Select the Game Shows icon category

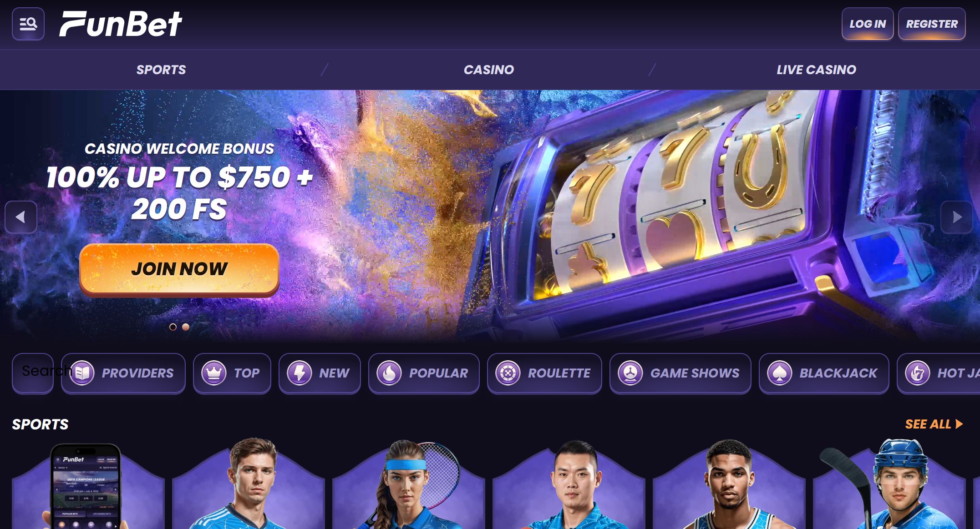(630, 373)
